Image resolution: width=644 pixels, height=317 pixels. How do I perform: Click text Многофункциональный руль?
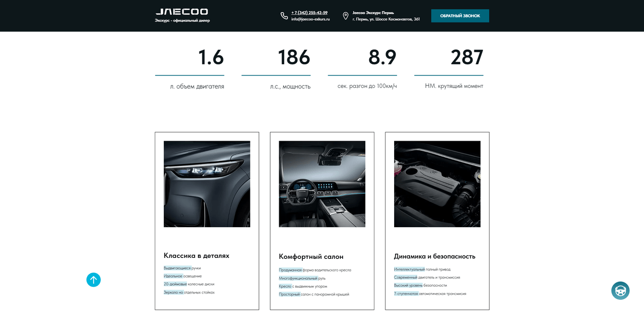click(x=302, y=278)
